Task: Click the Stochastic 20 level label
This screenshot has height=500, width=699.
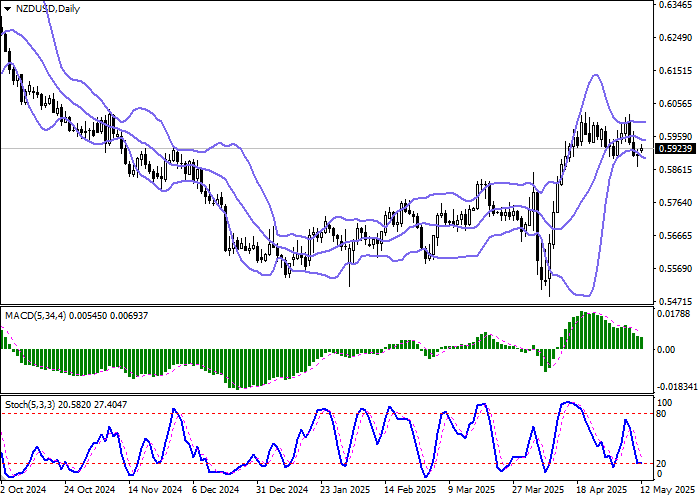Action: (663, 464)
